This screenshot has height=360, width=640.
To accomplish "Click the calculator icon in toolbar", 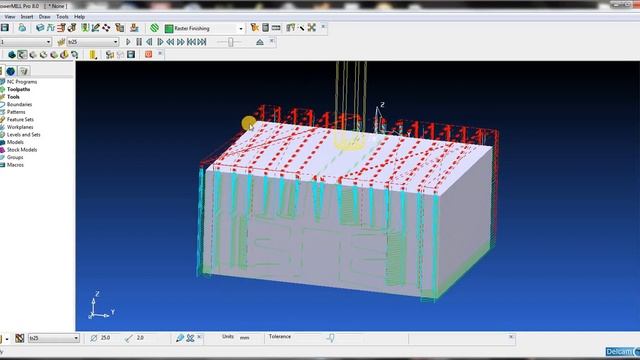I will [265, 27].
